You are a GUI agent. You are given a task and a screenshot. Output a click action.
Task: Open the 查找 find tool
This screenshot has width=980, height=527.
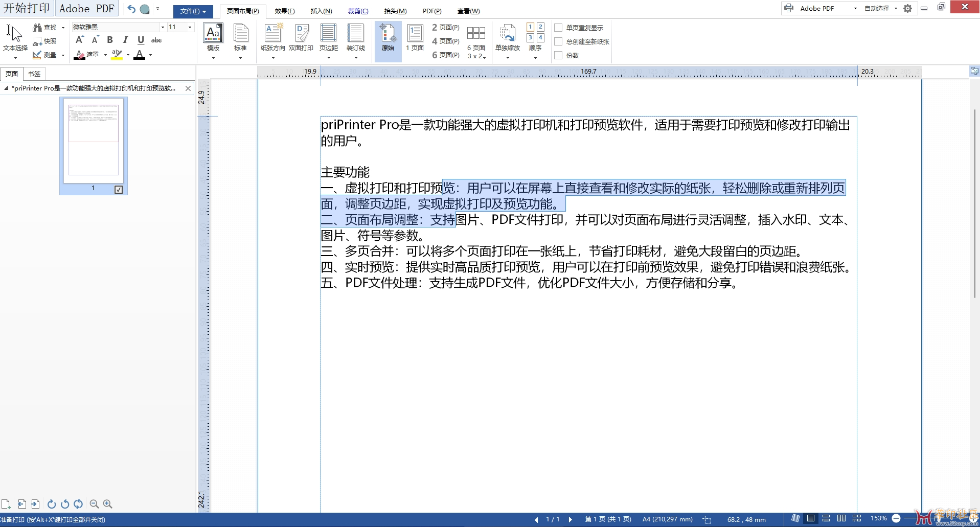[x=45, y=27]
